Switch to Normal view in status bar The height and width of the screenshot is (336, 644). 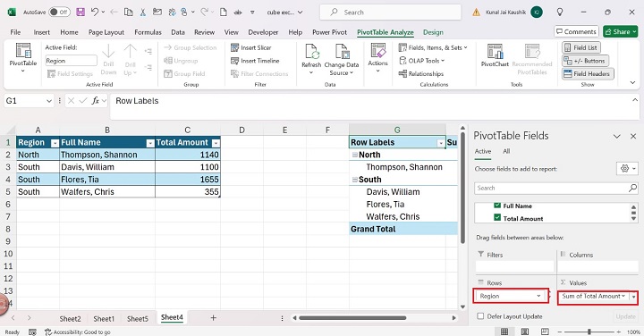tap(504, 332)
